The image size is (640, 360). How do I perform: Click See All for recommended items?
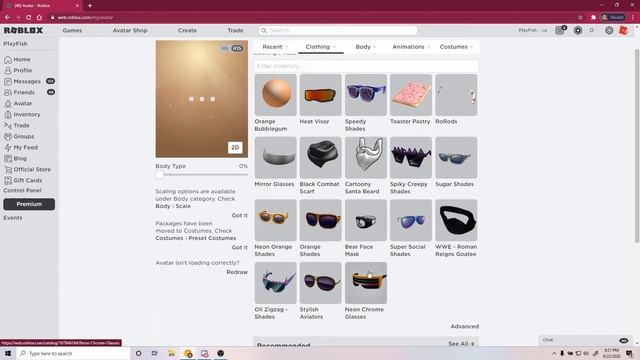(461, 344)
